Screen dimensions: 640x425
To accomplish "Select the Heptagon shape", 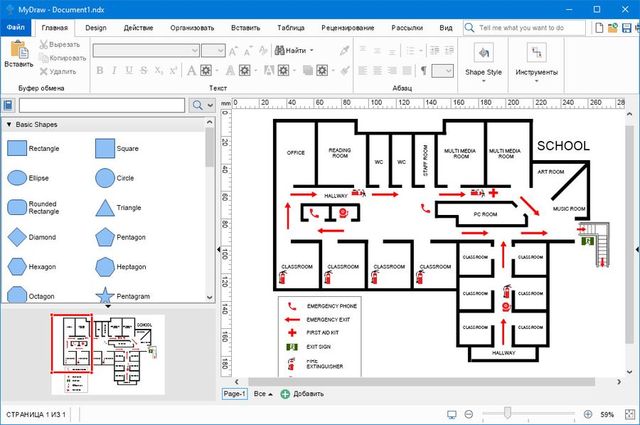I will [104, 267].
